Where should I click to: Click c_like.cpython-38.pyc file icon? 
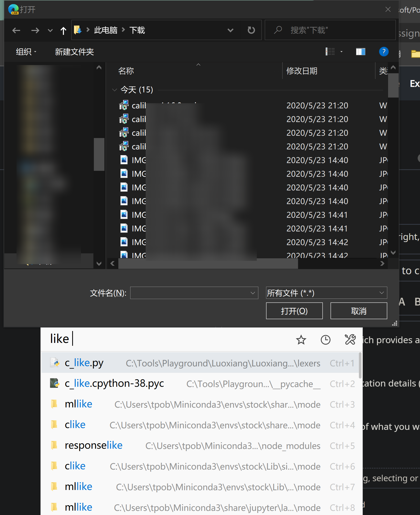(x=54, y=383)
